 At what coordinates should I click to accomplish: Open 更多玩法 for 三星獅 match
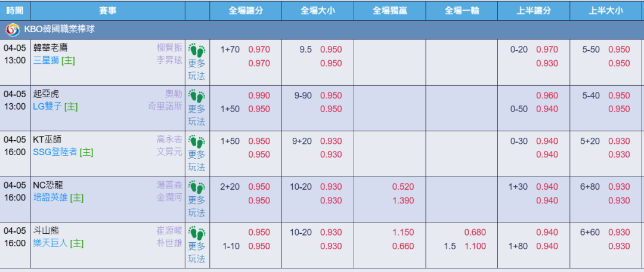tap(197, 70)
